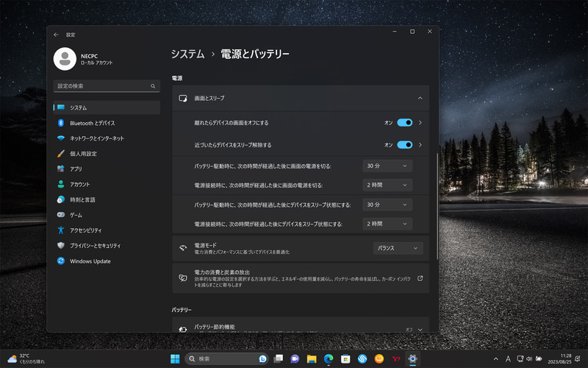Screen dimensions: 588x368
Task: Click the 画面とスリープ screen icon
Action: [x=183, y=99]
